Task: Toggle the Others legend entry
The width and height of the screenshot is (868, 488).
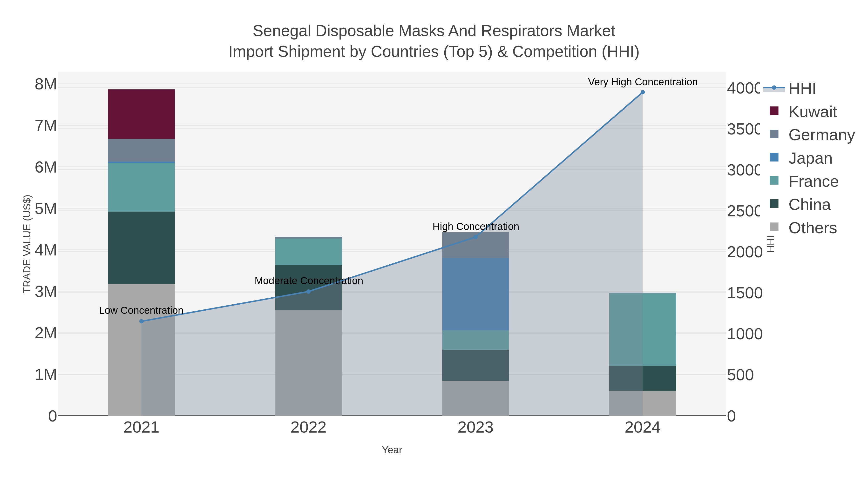Action: 803,228
